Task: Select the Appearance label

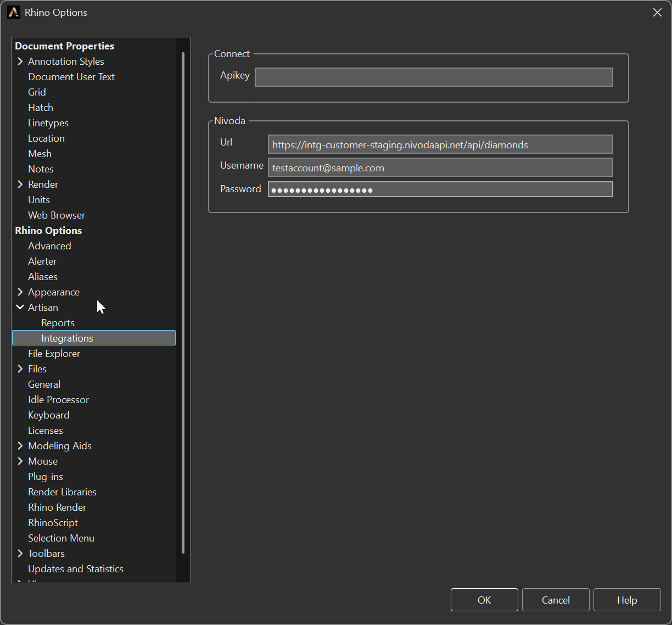Action: click(54, 292)
